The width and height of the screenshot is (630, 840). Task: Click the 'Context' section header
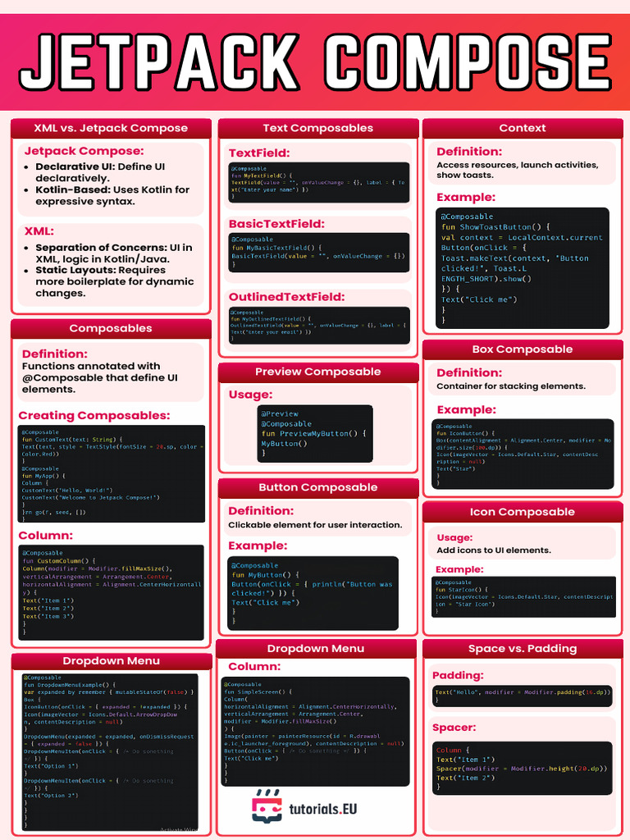(x=523, y=128)
